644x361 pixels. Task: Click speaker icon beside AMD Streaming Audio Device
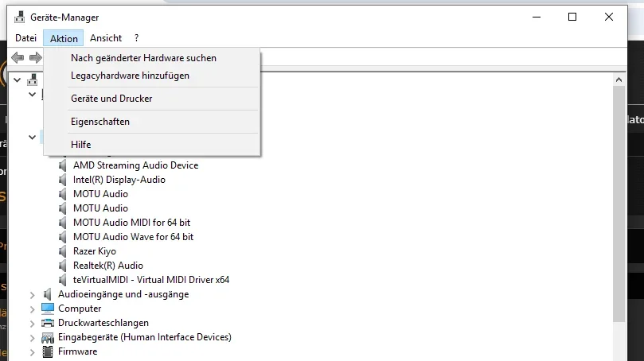tap(62, 165)
